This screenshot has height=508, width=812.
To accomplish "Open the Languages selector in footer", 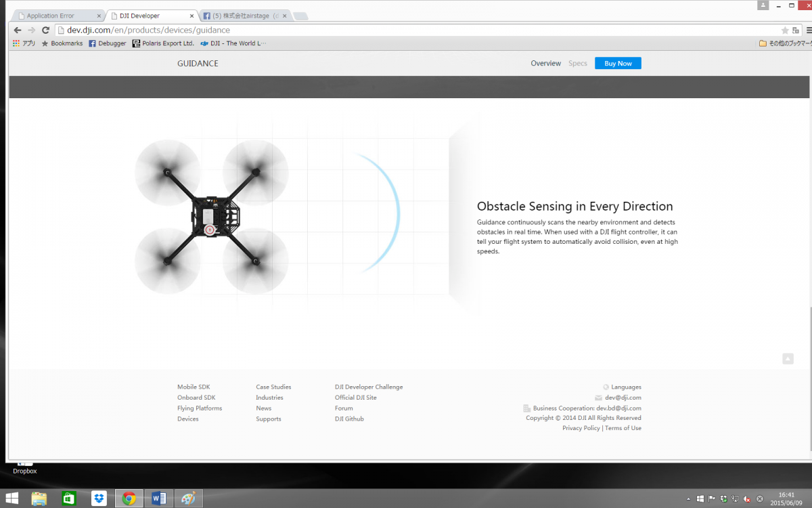I will [x=623, y=387].
